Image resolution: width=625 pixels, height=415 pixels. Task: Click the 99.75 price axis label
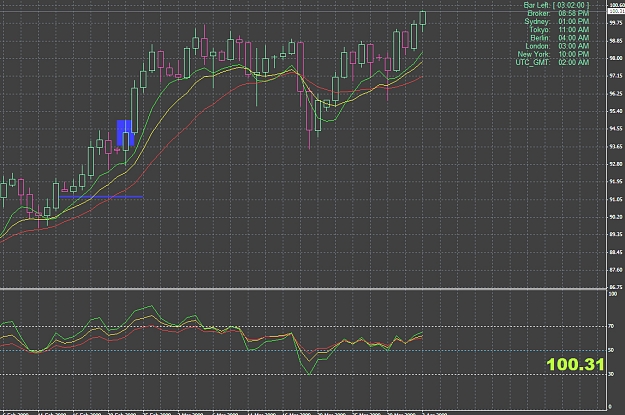tap(616, 23)
